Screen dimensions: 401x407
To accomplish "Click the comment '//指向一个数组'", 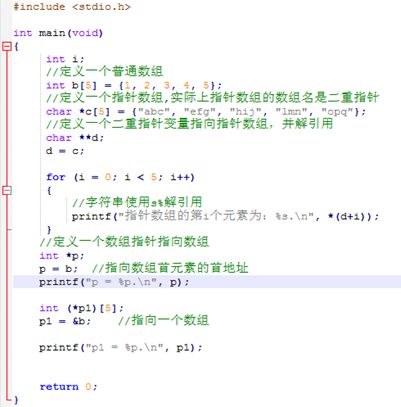I will click(x=163, y=320).
